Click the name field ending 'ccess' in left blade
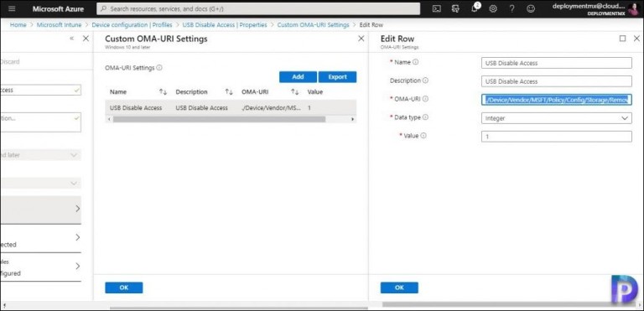Viewport: 644px width, 311px height. pyautogui.click(x=40, y=90)
